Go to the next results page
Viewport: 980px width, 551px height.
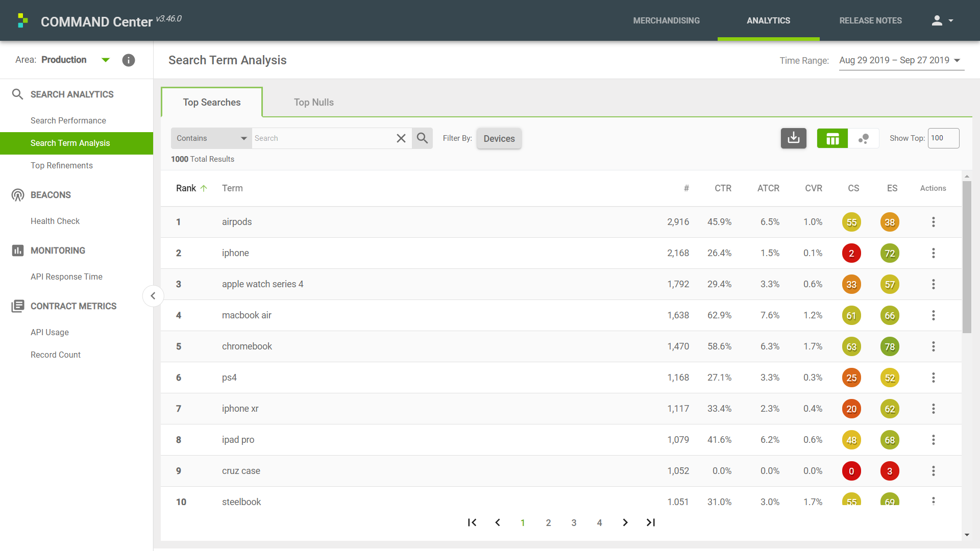(625, 522)
